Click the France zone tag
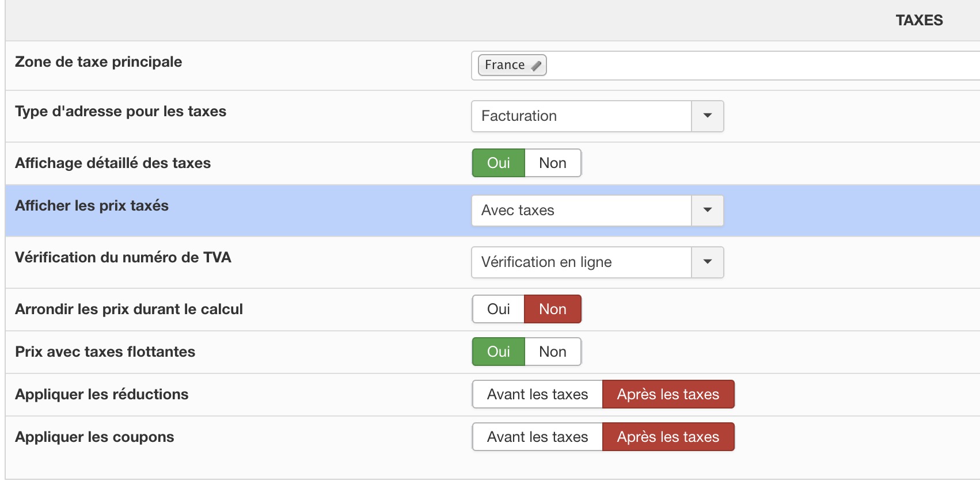 click(504, 65)
